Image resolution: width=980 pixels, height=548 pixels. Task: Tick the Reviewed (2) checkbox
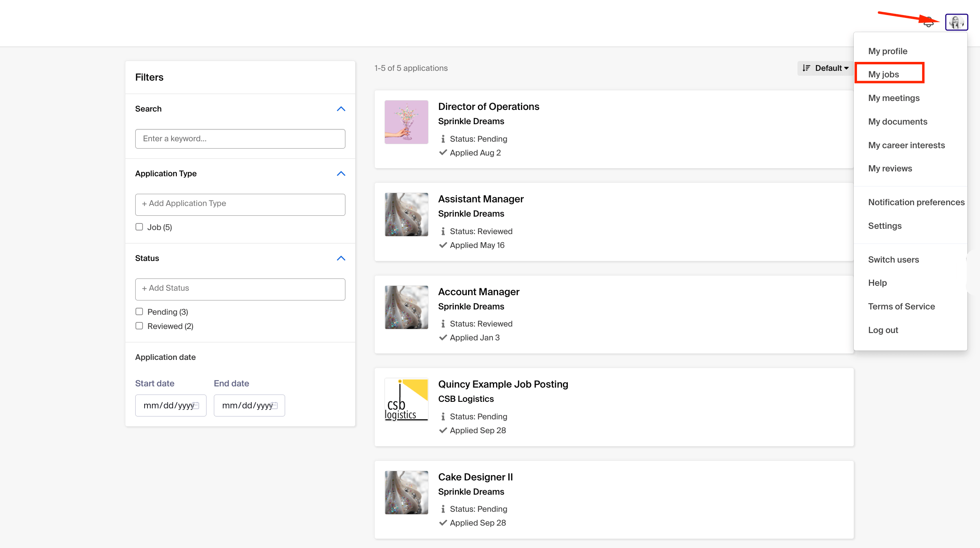[x=139, y=326]
